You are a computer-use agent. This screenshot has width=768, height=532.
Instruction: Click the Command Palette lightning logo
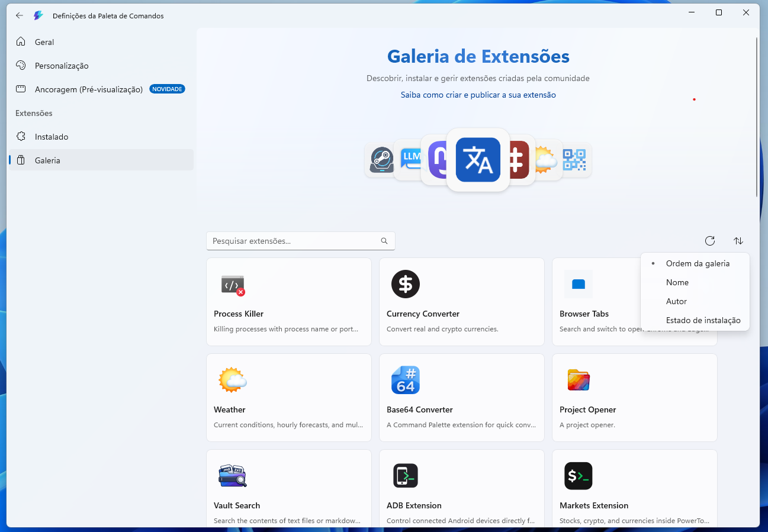coord(38,16)
